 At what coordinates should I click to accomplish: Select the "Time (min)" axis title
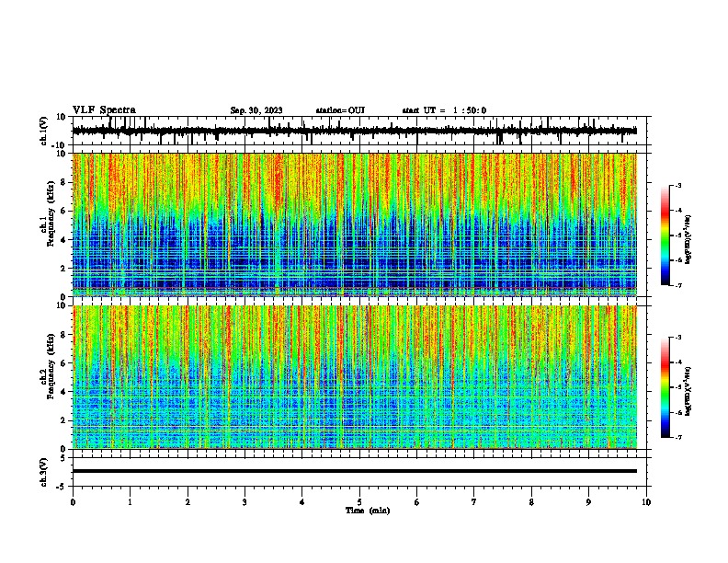point(368,511)
